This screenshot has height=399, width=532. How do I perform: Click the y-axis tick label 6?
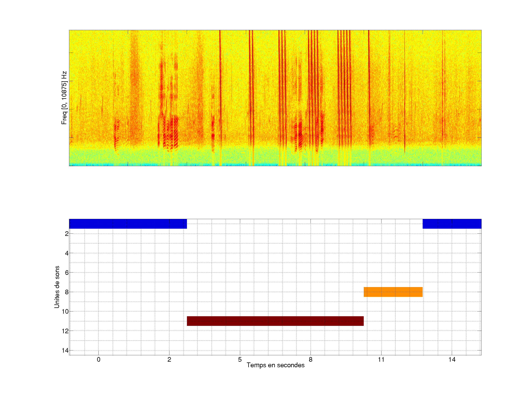click(x=67, y=272)
